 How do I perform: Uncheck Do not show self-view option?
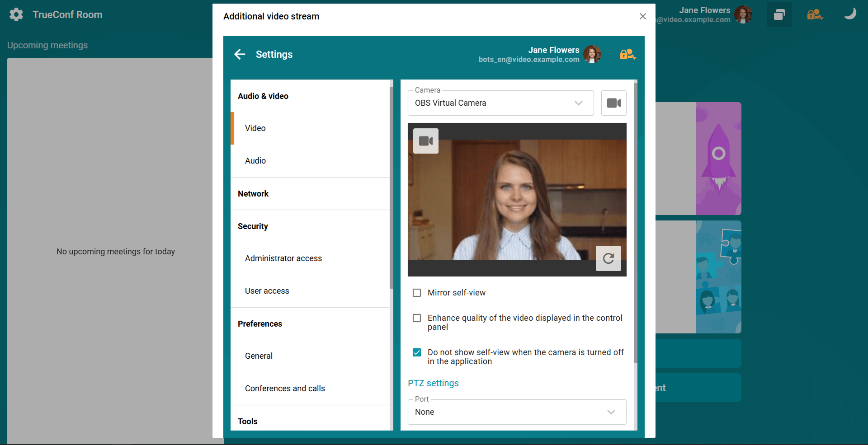click(417, 352)
